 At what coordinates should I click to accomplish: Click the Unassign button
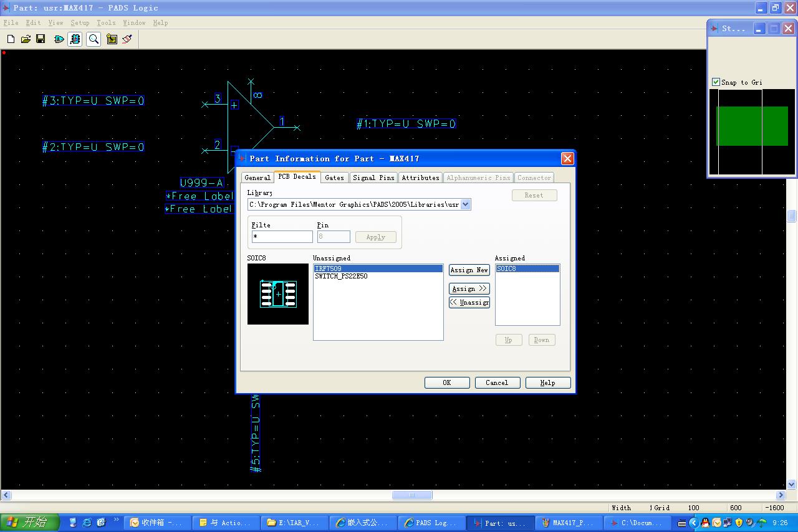click(469, 303)
